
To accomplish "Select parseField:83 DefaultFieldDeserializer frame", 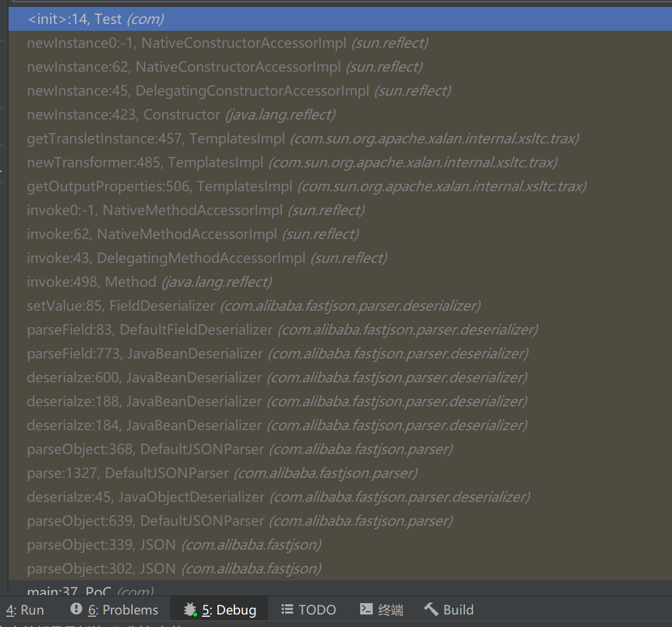I will coord(340,330).
